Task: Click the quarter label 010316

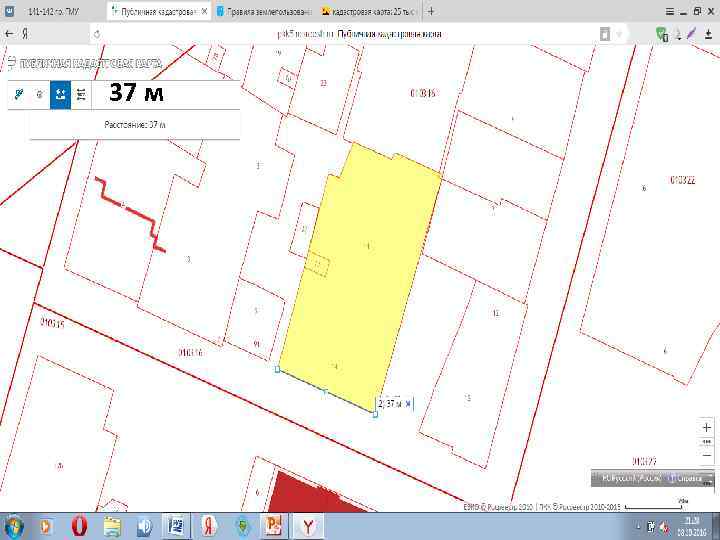Action: pyautogui.click(x=191, y=352)
